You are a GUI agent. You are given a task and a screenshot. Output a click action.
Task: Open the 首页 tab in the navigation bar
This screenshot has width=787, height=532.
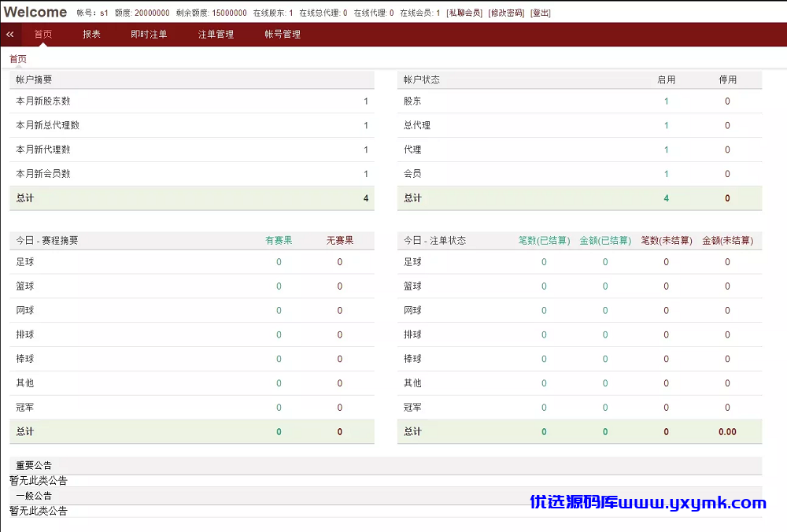[x=43, y=35]
